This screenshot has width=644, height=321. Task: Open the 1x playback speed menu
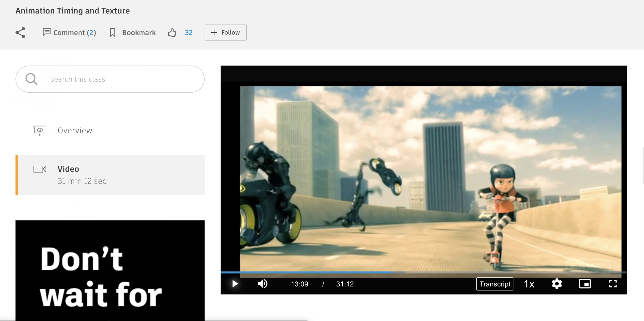pos(529,284)
